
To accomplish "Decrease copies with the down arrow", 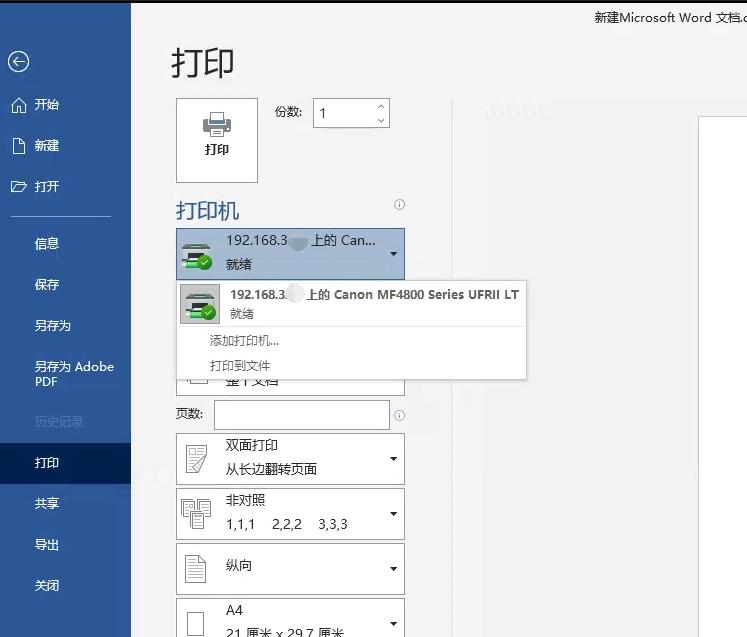I will pyautogui.click(x=381, y=120).
